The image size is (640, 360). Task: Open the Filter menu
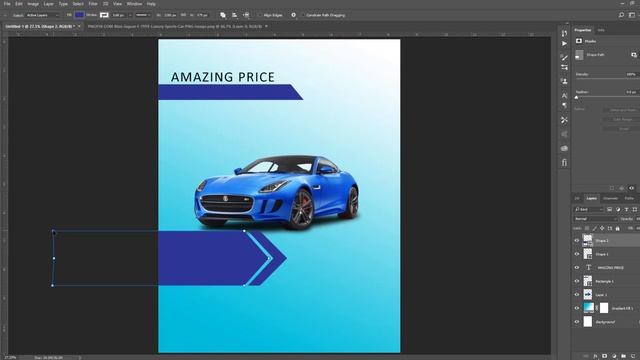(93, 4)
